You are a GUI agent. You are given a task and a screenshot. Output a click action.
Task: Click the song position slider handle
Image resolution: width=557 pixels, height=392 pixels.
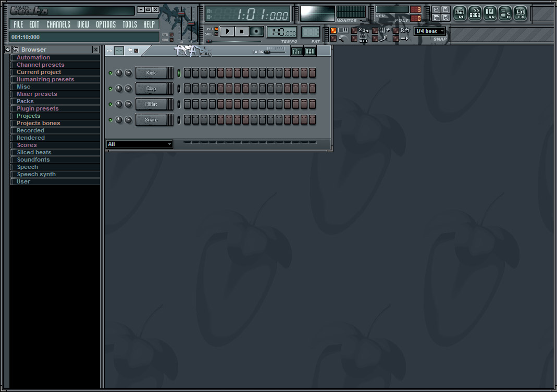[209, 41]
